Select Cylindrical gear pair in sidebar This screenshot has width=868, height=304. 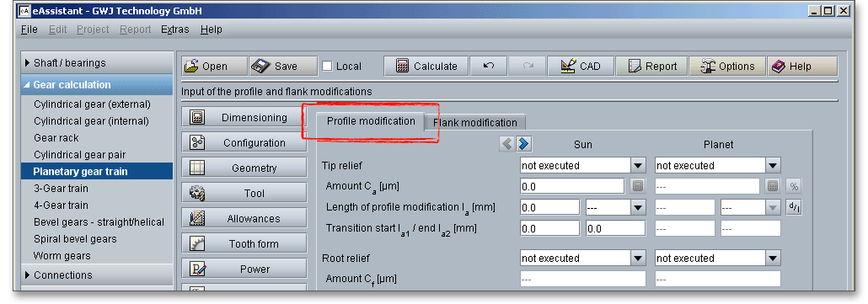point(80,155)
